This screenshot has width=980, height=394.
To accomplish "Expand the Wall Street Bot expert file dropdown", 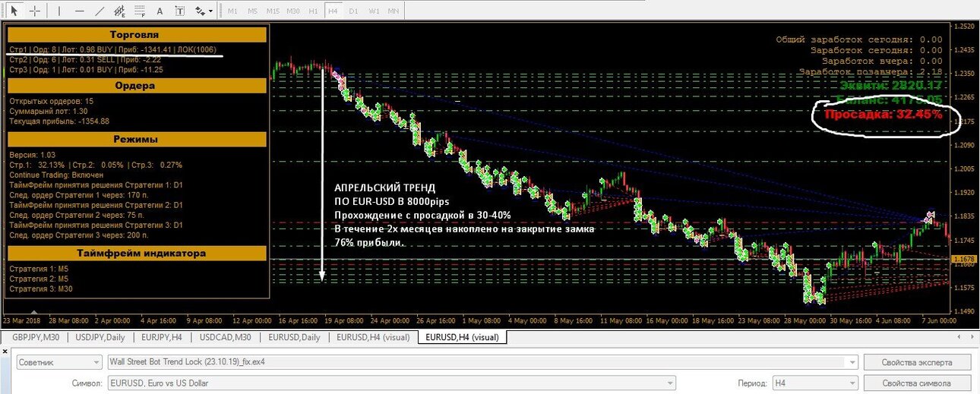I will coord(852,362).
